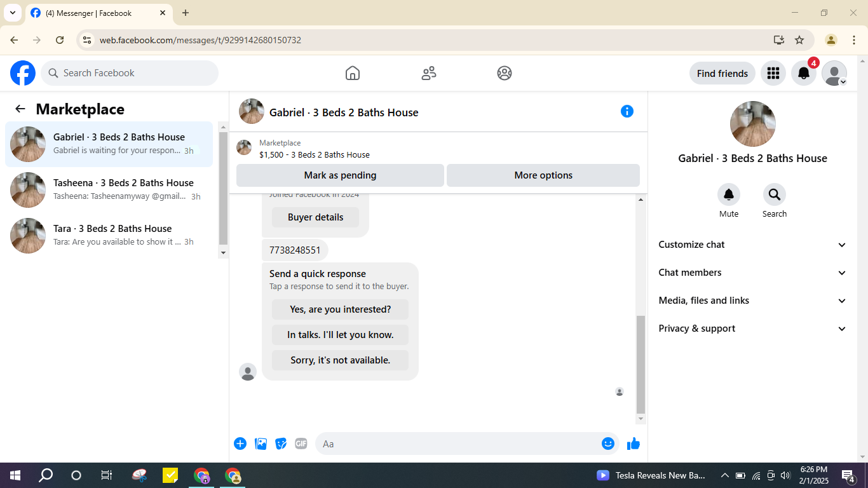
Task: Expand the Chat members section
Action: point(753,273)
